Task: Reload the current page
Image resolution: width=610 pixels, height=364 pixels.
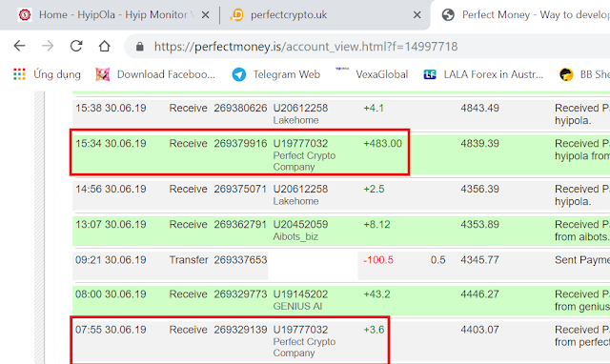Action: (x=76, y=46)
